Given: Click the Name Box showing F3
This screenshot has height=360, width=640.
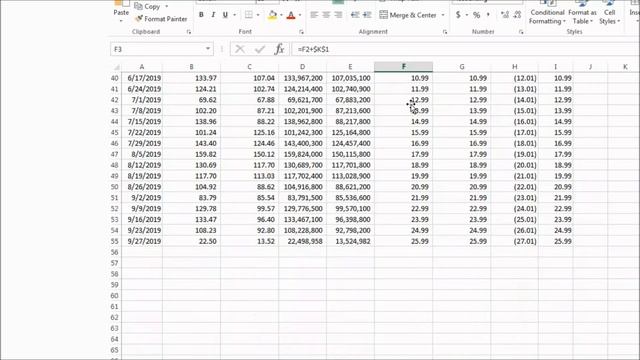Looking at the screenshot, I should pyautogui.click(x=157, y=49).
